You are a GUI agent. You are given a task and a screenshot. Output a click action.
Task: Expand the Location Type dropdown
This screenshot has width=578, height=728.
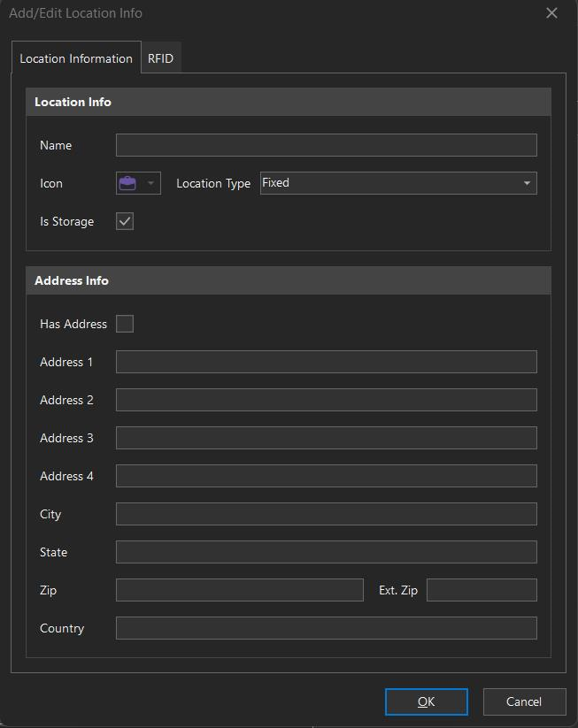click(x=527, y=183)
